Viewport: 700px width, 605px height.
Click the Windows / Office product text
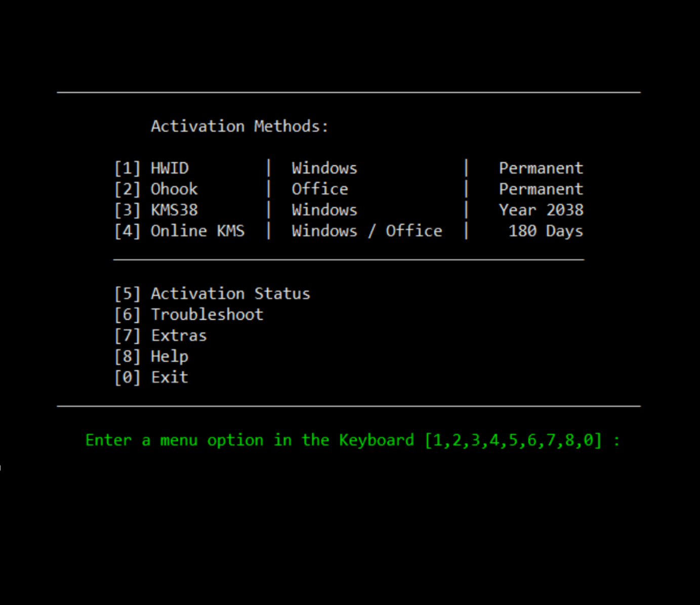(x=367, y=231)
